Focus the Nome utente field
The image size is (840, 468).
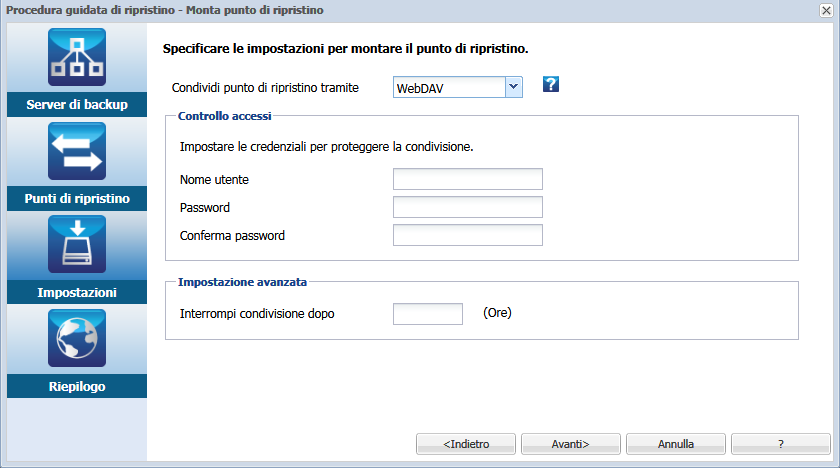point(468,179)
